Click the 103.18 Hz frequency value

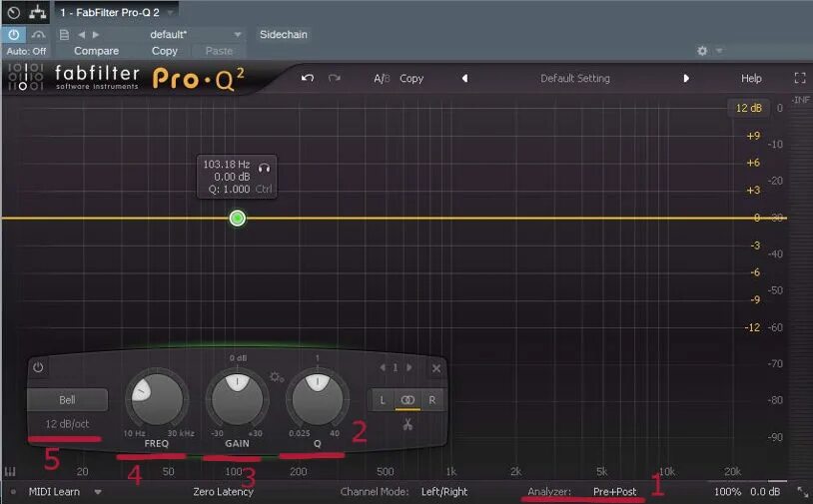point(227,165)
